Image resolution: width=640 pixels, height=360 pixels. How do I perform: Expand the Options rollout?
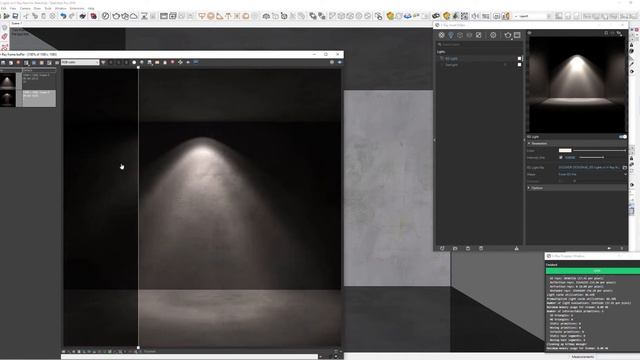(x=576, y=188)
